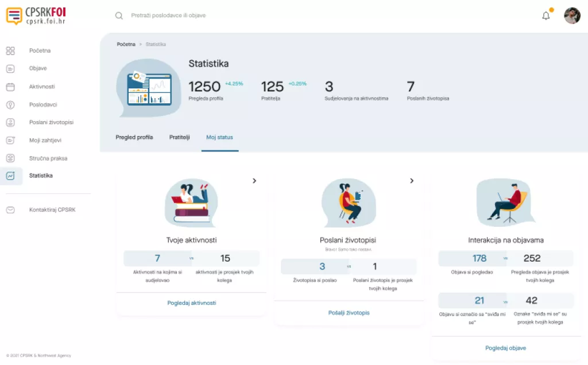588x365 pixels.
Task: Select the Objave sidebar icon
Action: point(10,68)
